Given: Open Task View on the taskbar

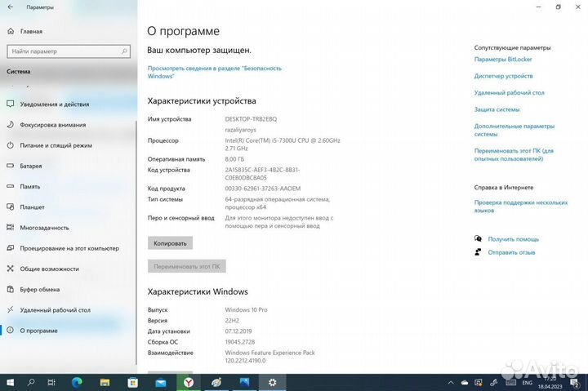Looking at the screenshot, I should 51,382.
